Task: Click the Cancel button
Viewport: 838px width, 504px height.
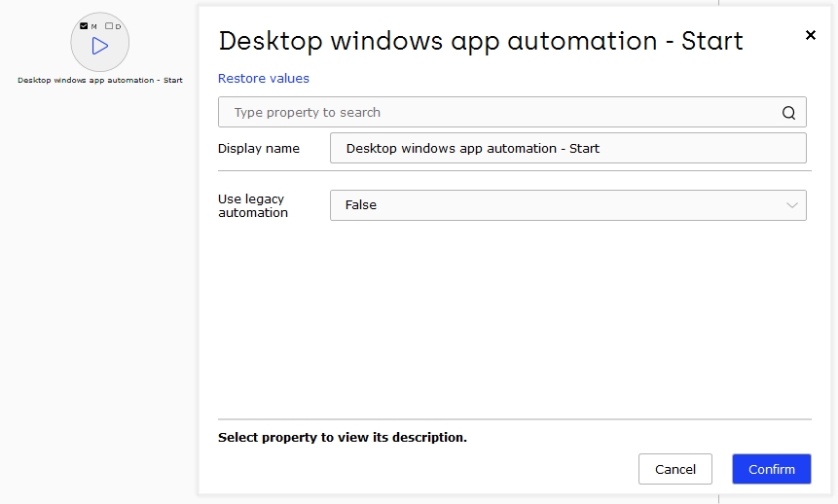Action: 675,469
